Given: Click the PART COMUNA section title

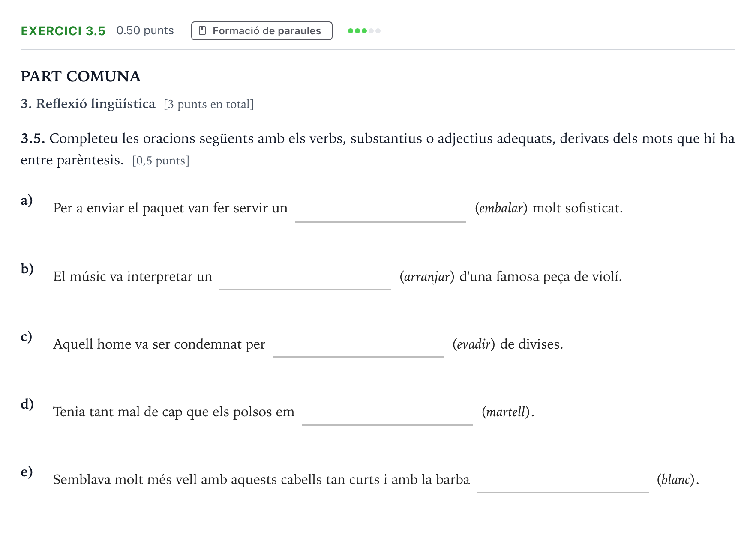Looking at the screenshot, I should point(81,76).
